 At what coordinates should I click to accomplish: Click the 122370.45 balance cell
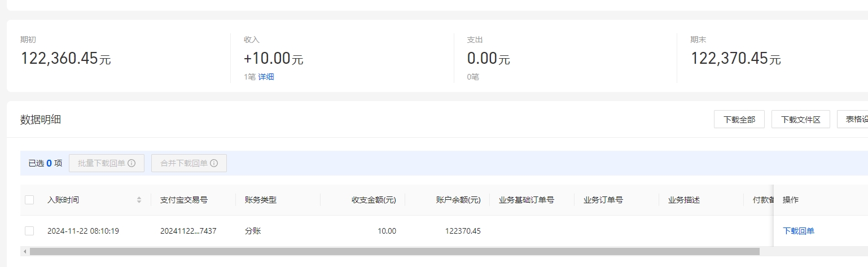pos(463,231)
